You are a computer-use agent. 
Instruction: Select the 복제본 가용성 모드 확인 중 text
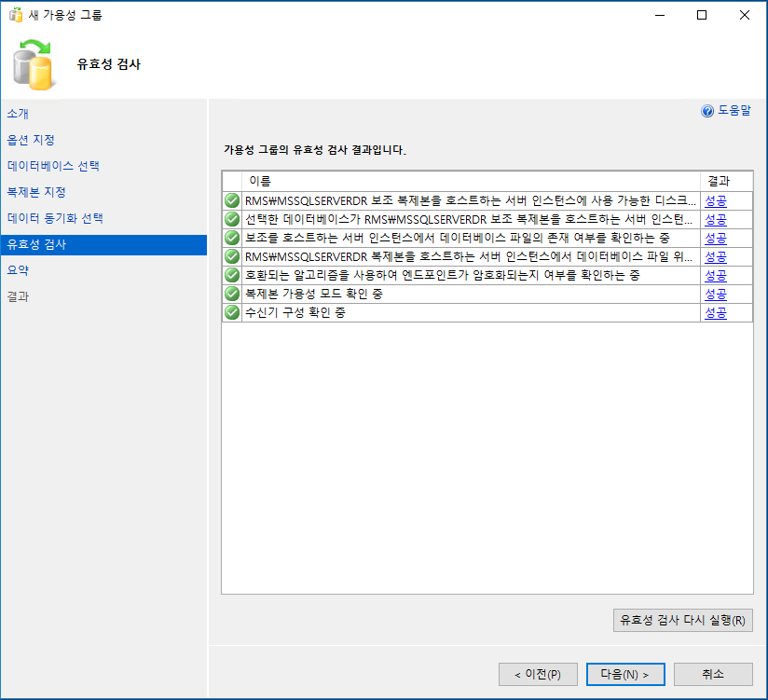click(x=313, y=294)
